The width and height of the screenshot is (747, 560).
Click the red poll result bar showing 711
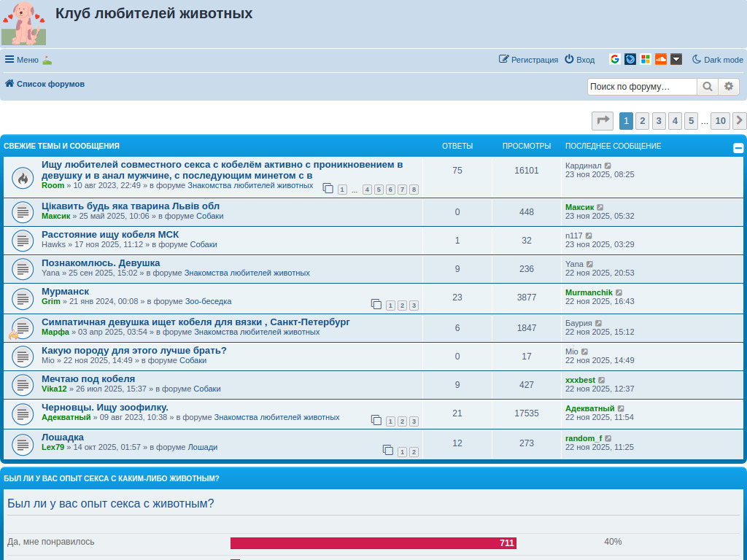click(373, 543)
